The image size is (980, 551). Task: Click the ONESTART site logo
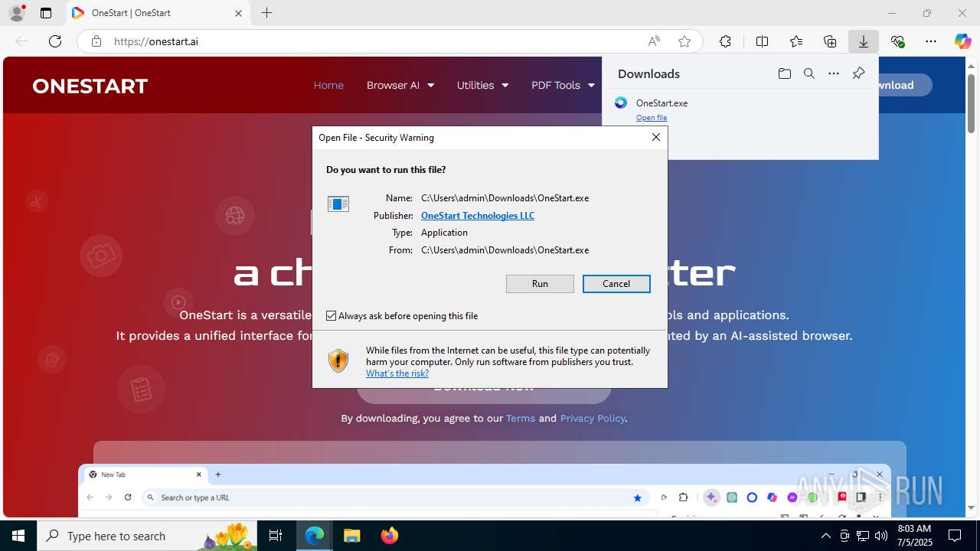coord(90,86)
